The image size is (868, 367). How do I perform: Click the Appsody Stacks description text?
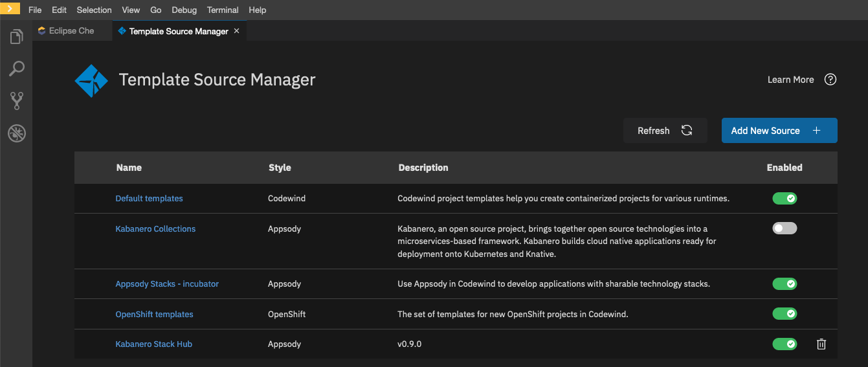(x=553, y=284)
